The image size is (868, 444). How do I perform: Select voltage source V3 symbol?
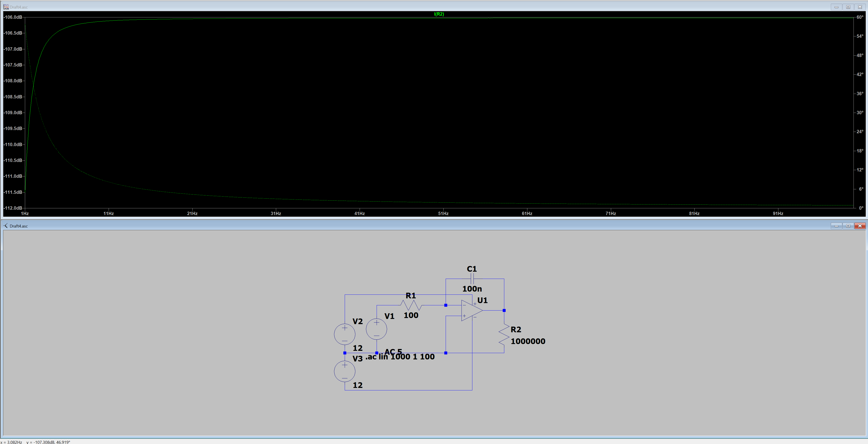[344, 371]
